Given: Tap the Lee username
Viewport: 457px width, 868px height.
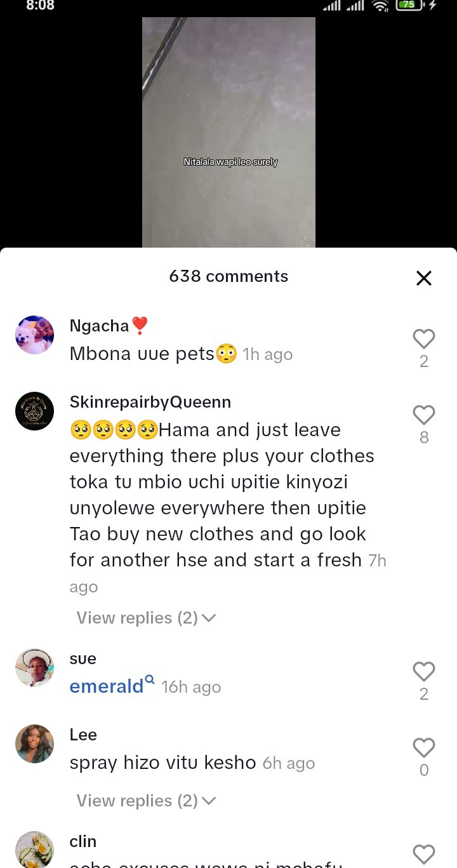Looking at the screenshot, I should (83, 735).
